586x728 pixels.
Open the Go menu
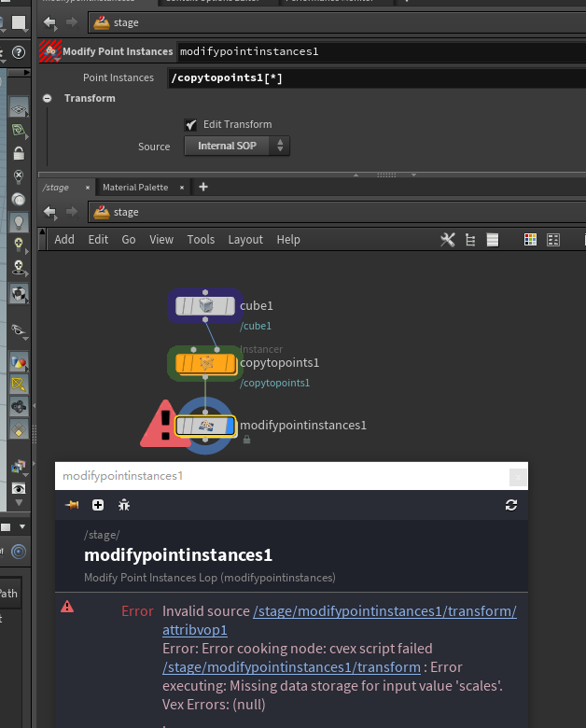click(129, 240)
